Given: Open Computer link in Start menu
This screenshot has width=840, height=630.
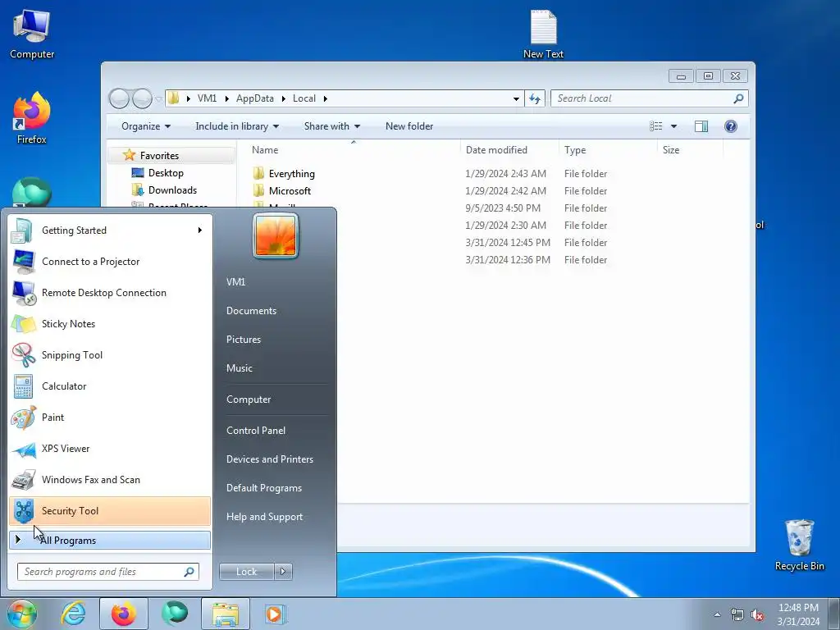Looking at the screenshot, I should point(248,399).
